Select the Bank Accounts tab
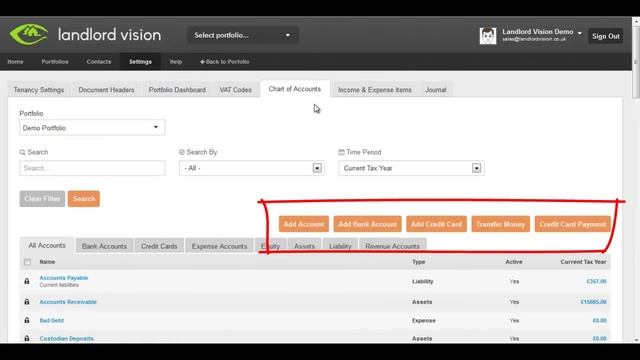640x360 pixels. [104, 246]
